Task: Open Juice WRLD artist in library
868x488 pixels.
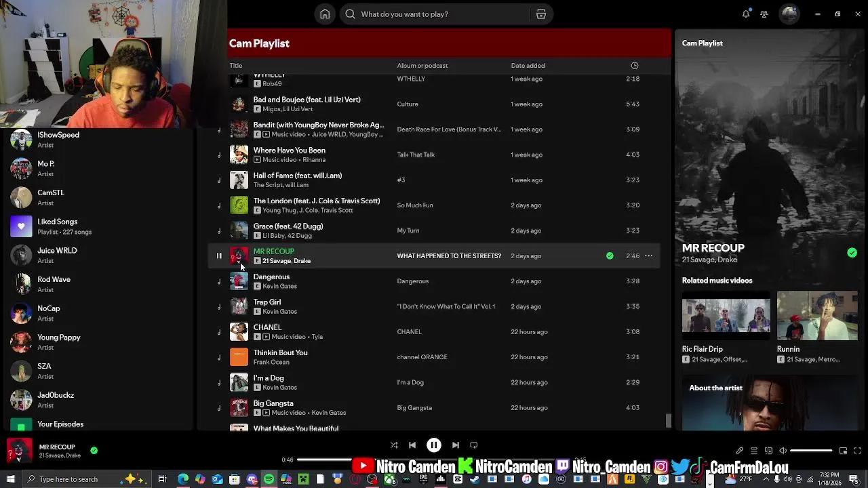Action: coord(98,256)
